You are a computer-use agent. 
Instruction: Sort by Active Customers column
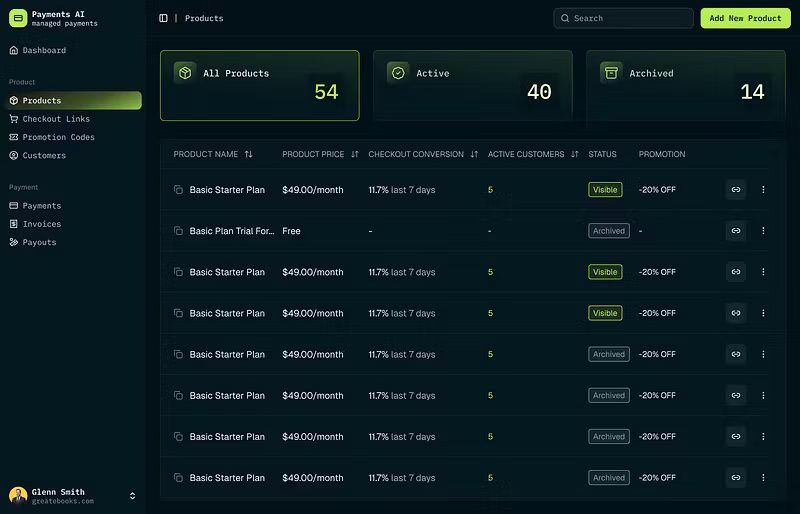pos(575,154)
